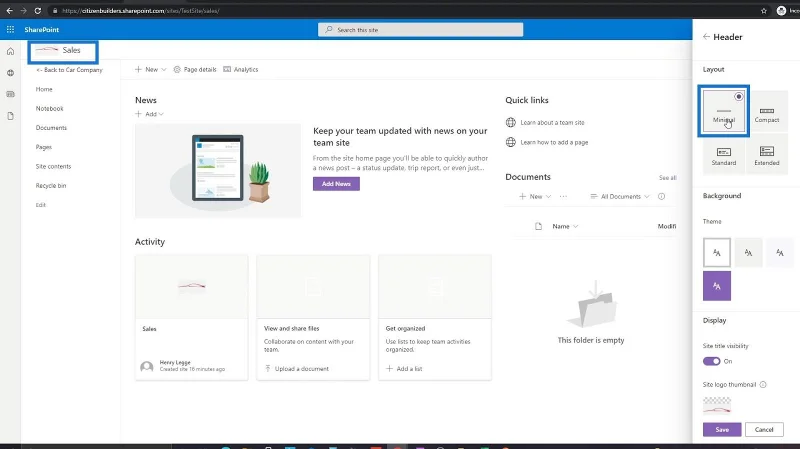Click in the Search this site box
800x449 pixels.
click(x=420, y=30)
